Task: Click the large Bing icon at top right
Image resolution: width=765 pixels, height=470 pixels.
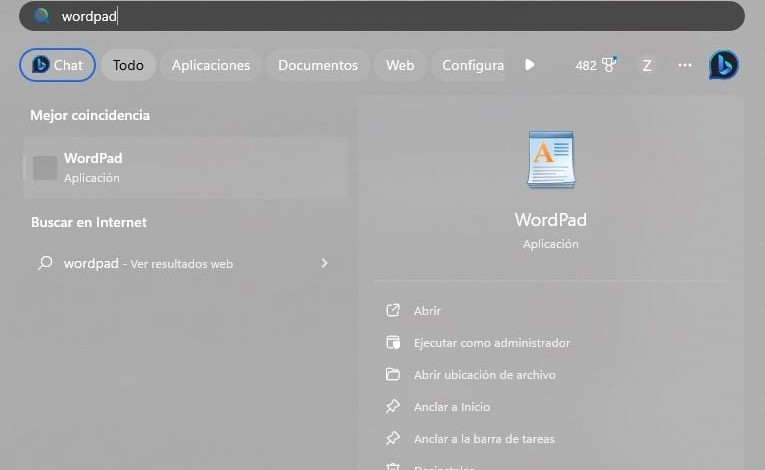Action: pos(724,65)
